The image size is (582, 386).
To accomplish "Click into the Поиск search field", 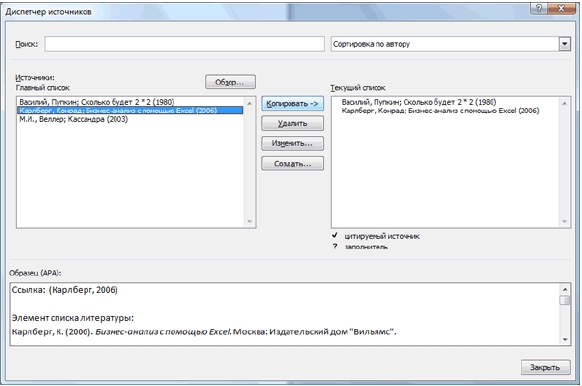I will (x=184, y=44).
